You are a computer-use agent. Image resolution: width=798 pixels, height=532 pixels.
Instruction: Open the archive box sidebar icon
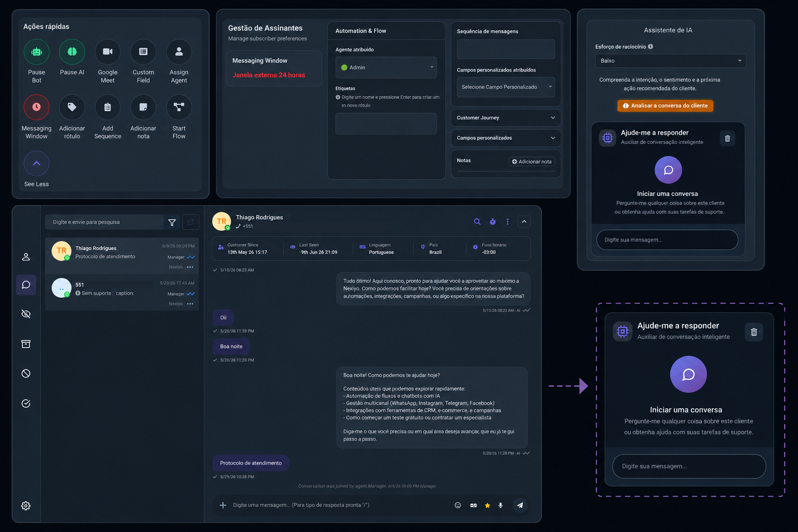coord(26,344)
